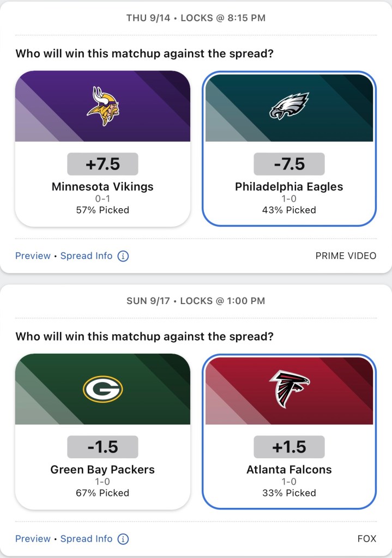The height and width of the screenshot is (558, 392).
Task: Pick Minnesota Vikings +7.5 spread
Action: pyautogui.click(x=102, y=164)
